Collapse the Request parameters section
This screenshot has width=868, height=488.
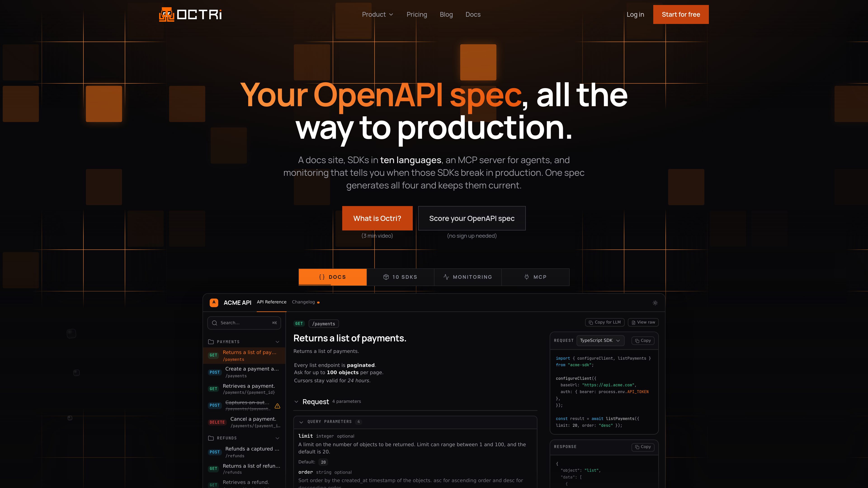(x=296, y=401)
